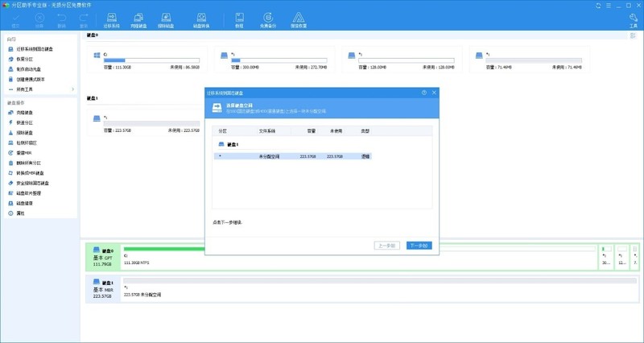The image size is (644, 343).
Task: Click the 教程 toolbar icon
Action: pyautogui.click(x=239, y=20)
